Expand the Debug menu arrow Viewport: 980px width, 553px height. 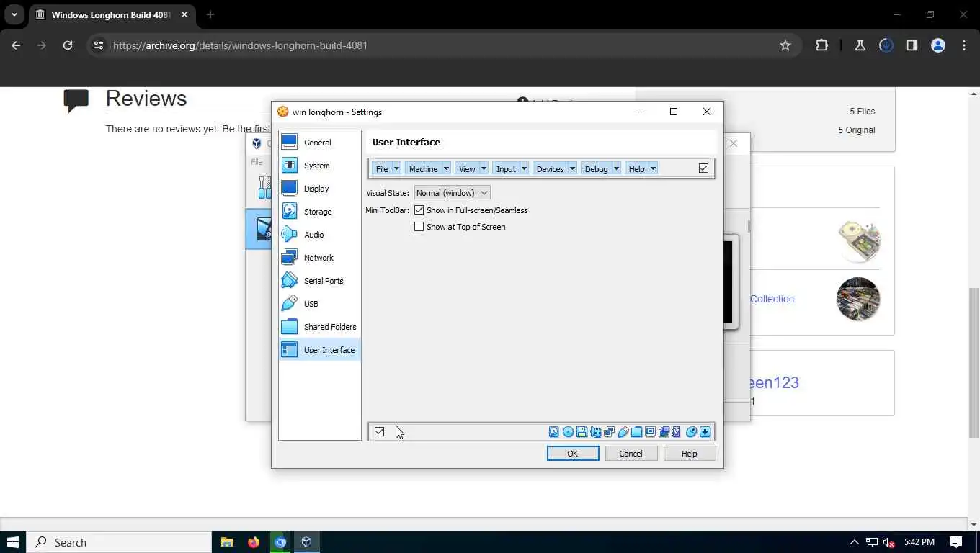(616, 168)
